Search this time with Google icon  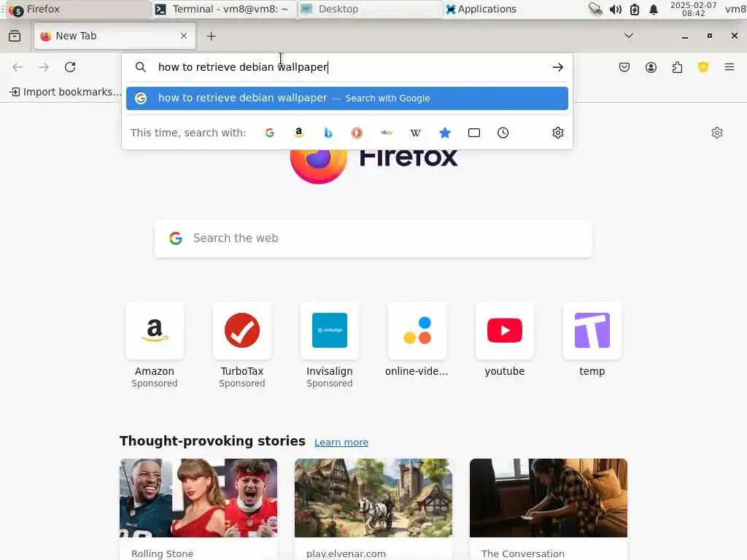click(x=270, y=133)
